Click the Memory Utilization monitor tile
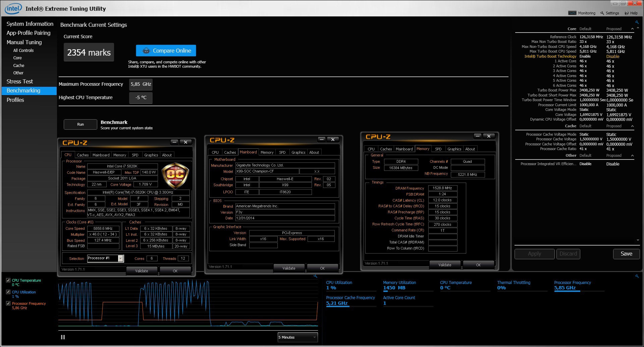 tap(408, 285)
